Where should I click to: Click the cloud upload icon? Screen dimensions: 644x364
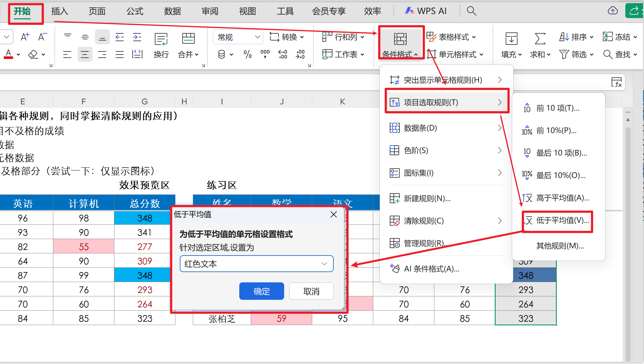pyautogui.click(x=613, y=11)
